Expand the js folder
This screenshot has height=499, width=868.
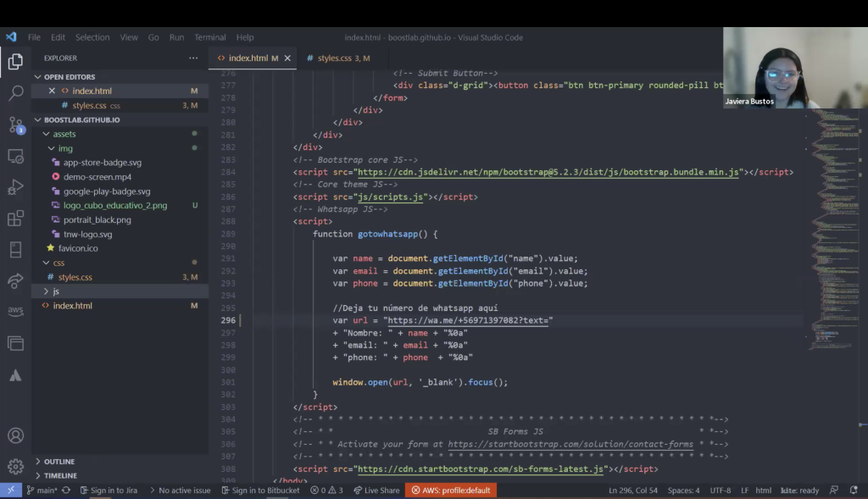pyautogui.click(x=120, y=291)
